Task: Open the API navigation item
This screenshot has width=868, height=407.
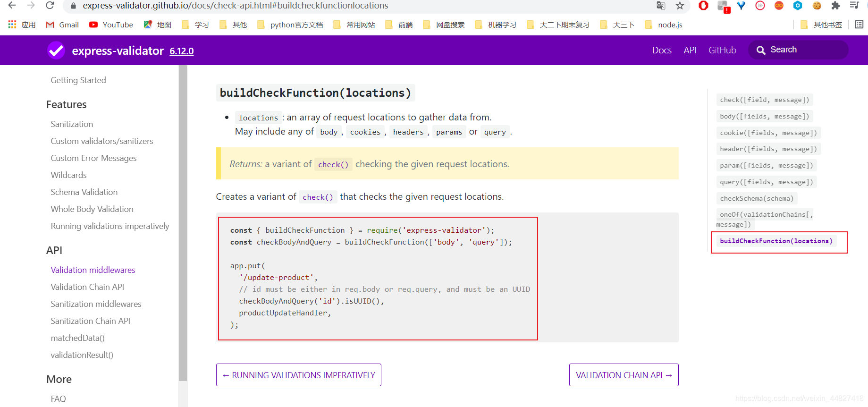Action: [690, 50]
